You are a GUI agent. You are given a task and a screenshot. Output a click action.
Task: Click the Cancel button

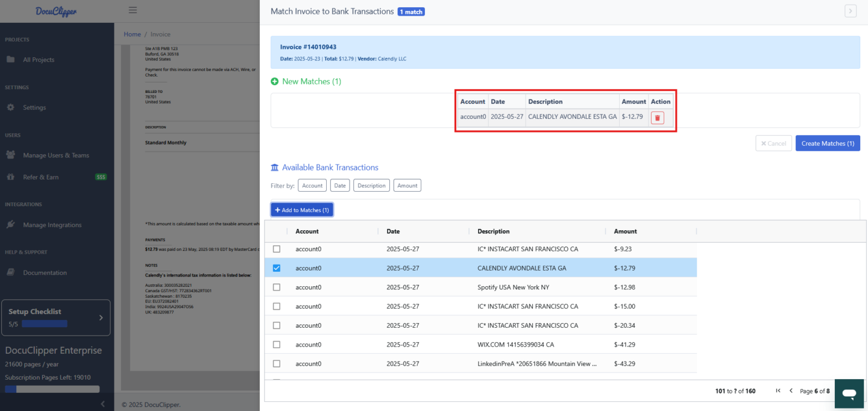pos(773,143)
